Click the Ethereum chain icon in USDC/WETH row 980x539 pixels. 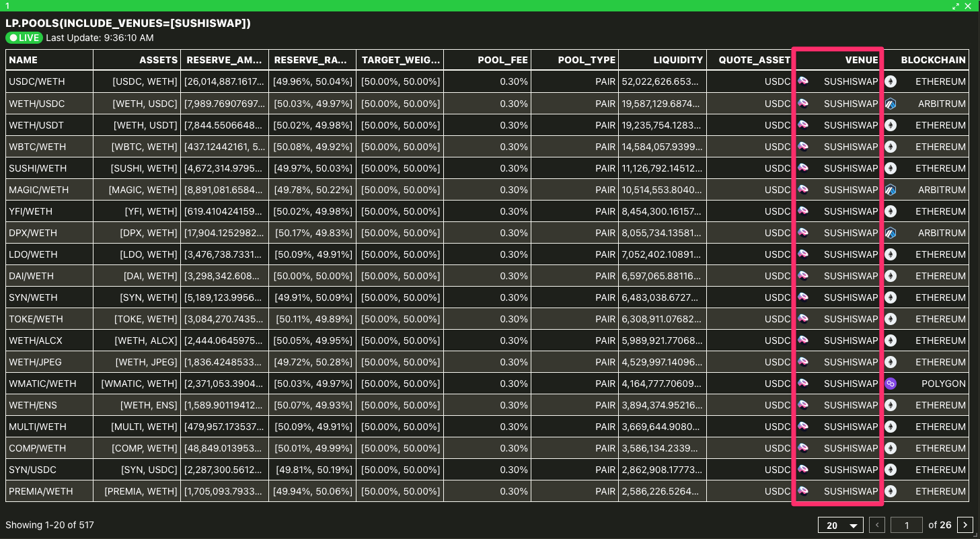[891, 82]
